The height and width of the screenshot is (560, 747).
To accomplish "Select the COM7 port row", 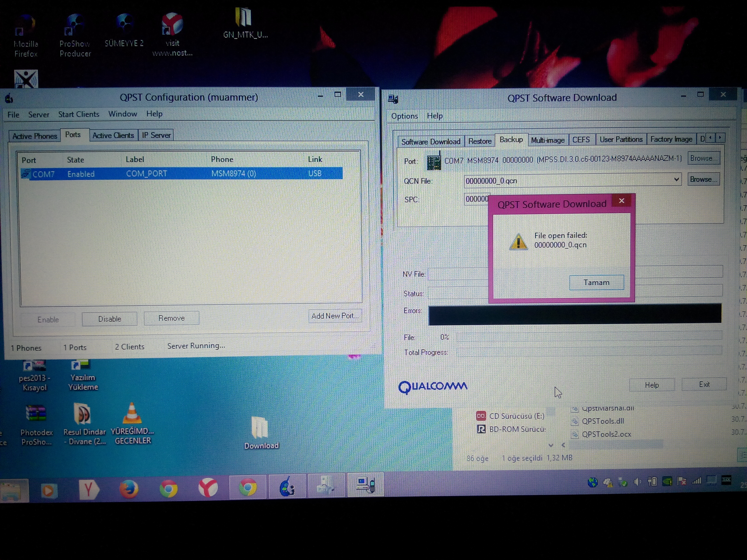I will (182, 173).
